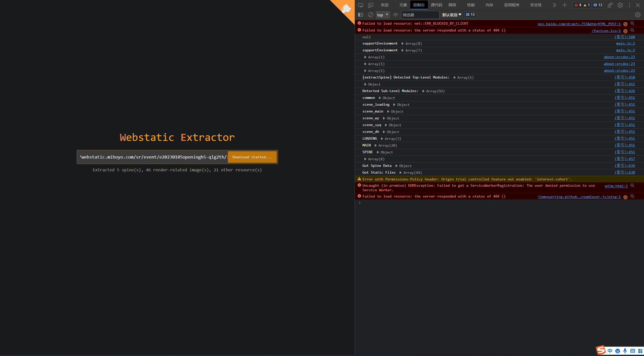Open console settings gear icon

pyautogui.click(x=637, y=15)
